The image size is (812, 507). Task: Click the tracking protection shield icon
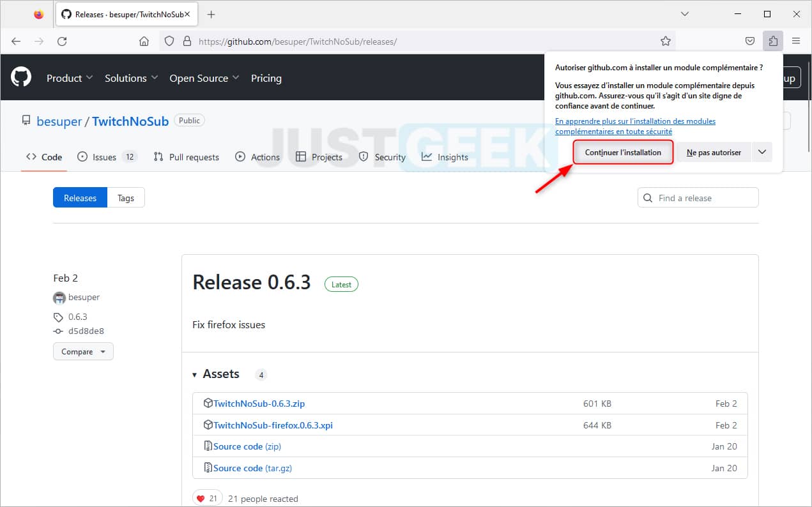tap(169, 42)
